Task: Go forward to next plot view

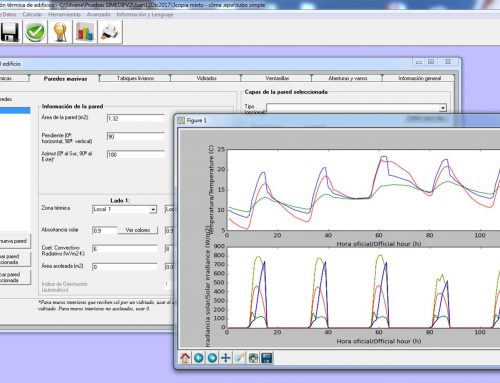Action: click(212, 358)
